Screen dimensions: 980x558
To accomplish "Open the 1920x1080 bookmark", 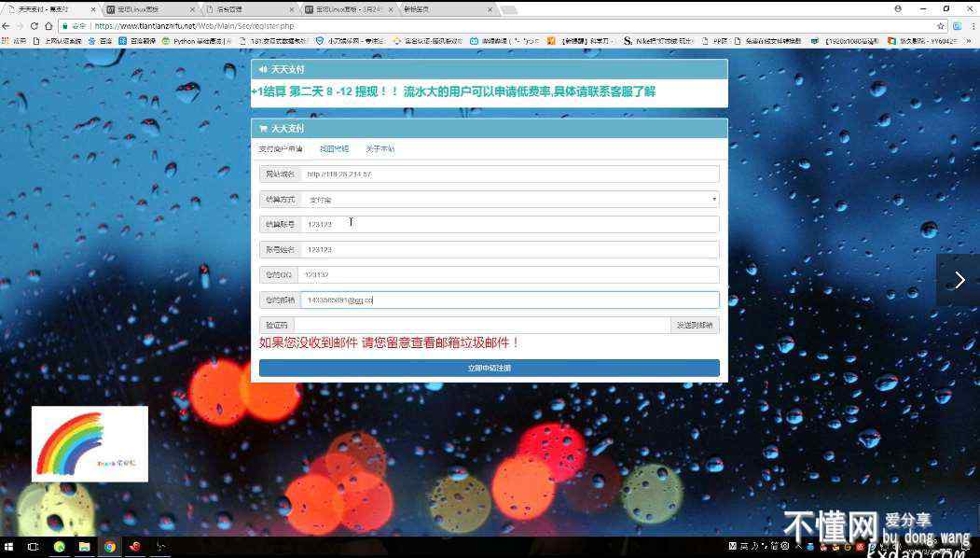I will click(x=845, y=41).
